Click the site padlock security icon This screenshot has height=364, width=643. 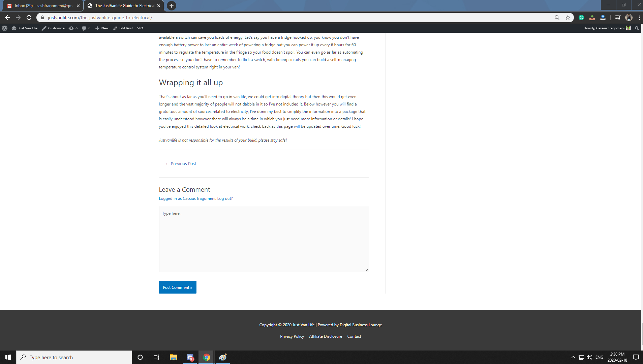click(42, 18)
